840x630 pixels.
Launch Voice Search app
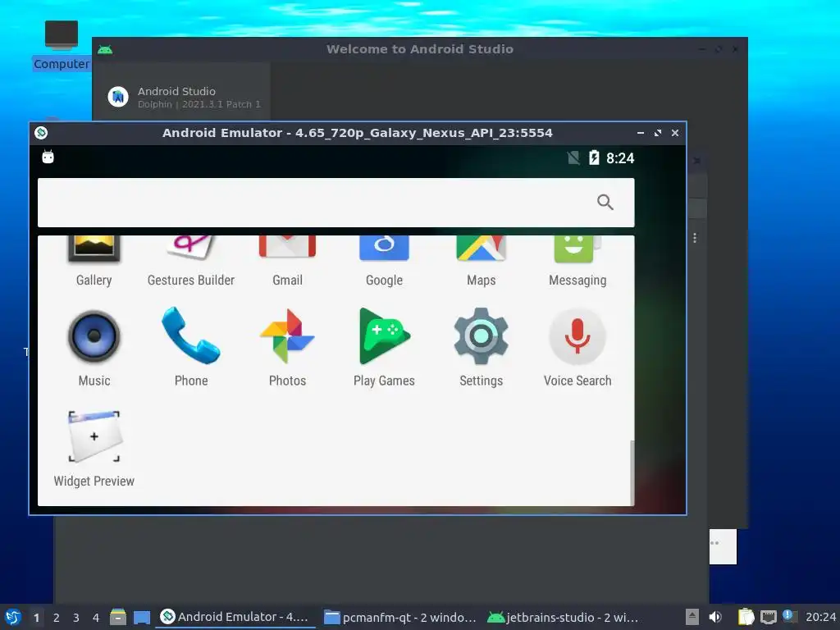coord(577,347)
